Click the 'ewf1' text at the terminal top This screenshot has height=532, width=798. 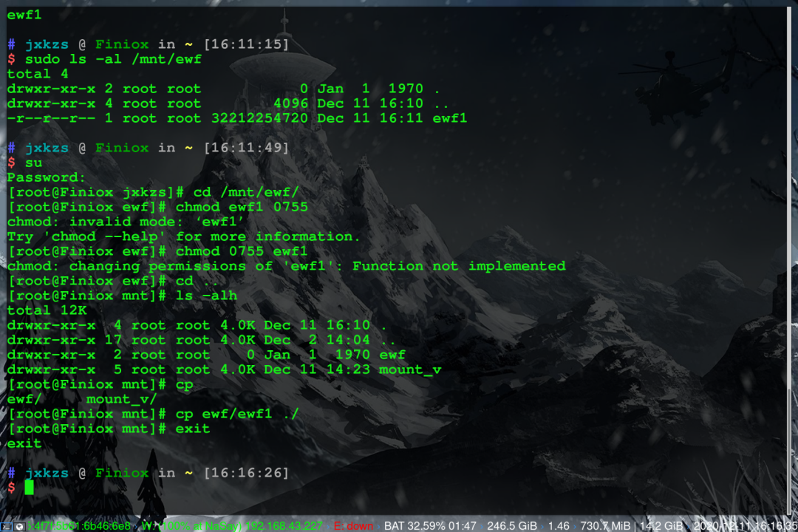pos(24,15)
